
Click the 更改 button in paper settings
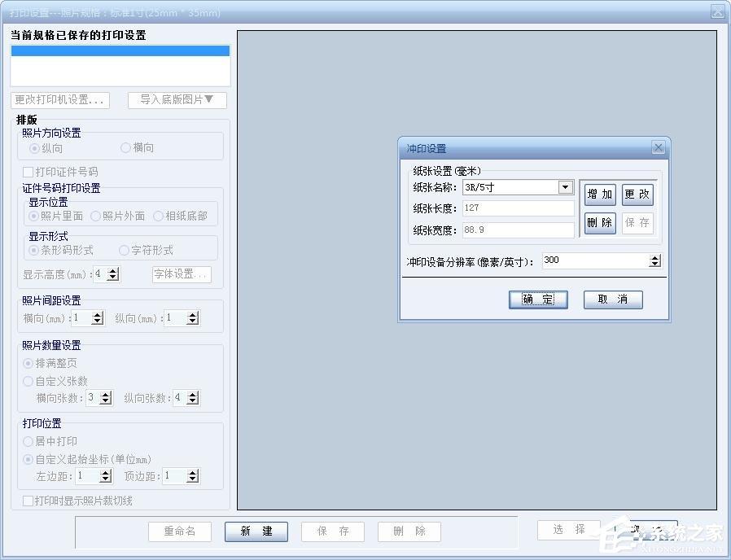[637, 195]
